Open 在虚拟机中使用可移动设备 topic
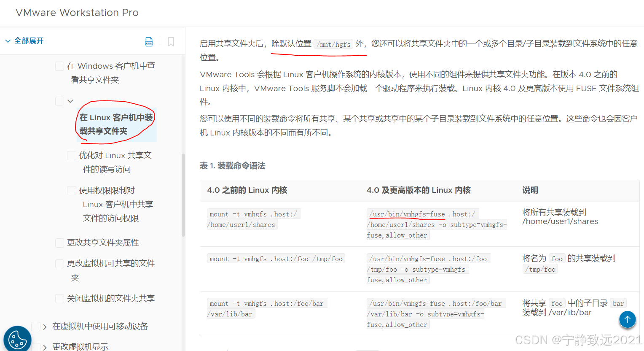Viewport: 644px width, 351px height. (x=100, y=326)
